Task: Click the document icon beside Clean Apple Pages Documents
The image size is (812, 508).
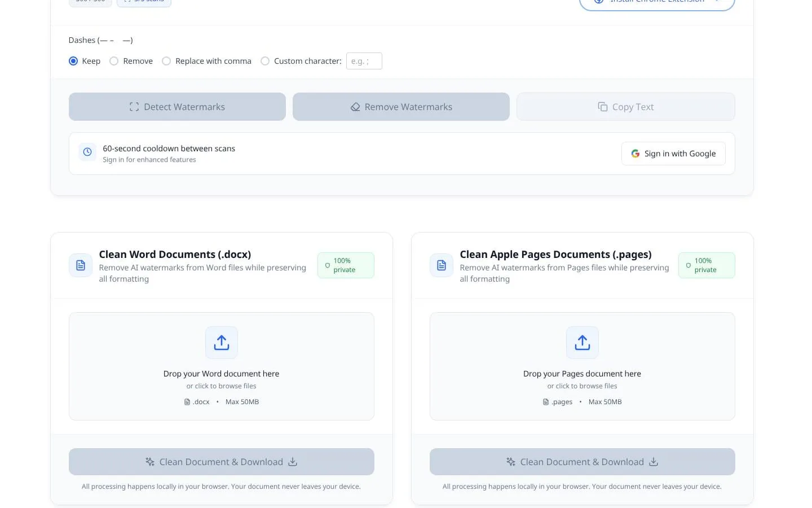Action: 442,265
